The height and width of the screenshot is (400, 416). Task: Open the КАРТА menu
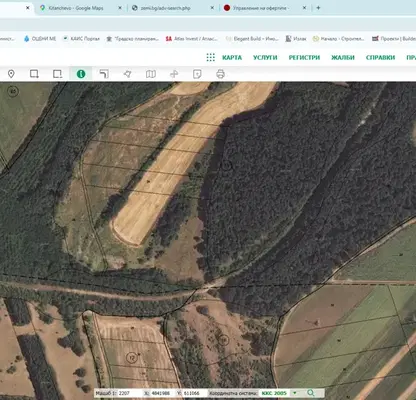coord(232,57)
